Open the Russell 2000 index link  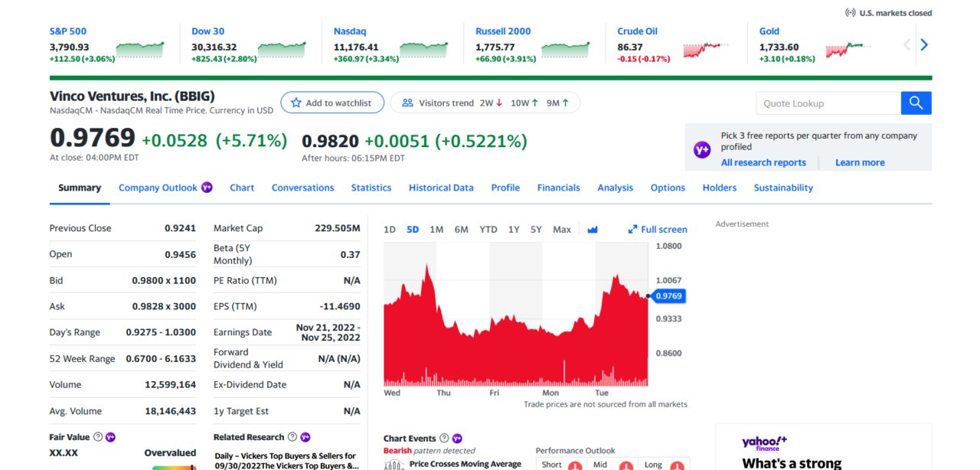pos(503,31)
